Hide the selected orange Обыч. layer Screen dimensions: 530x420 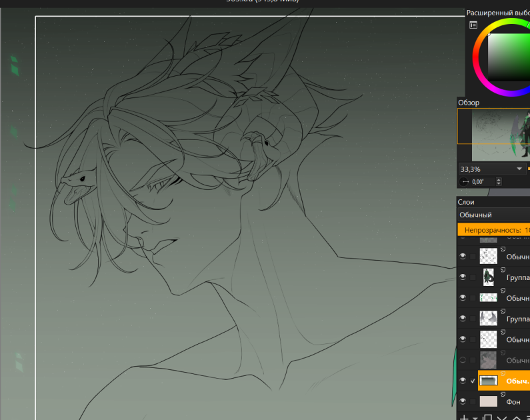pyautogui.click(x=463, y=381)
